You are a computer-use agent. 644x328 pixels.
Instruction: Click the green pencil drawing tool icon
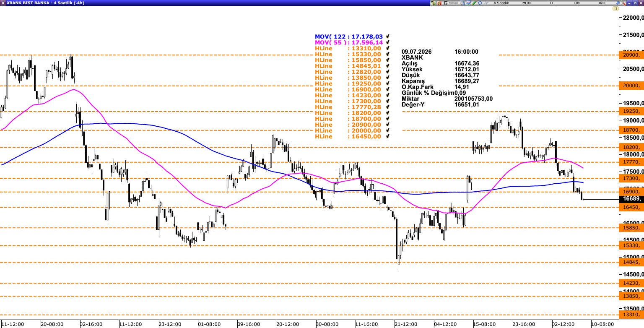pyautogui.click(x=474, y=3)
